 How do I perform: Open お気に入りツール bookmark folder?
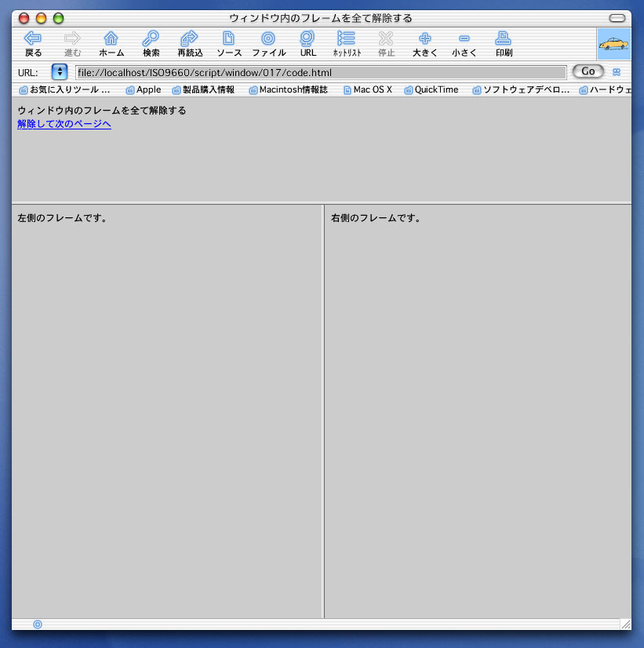tap(65, 89)
